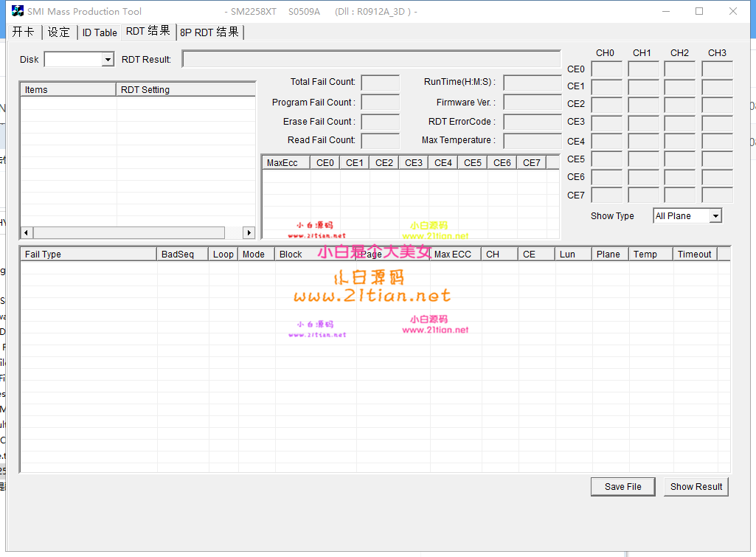
Task: Click the Save File button
Action: point(623,487)
